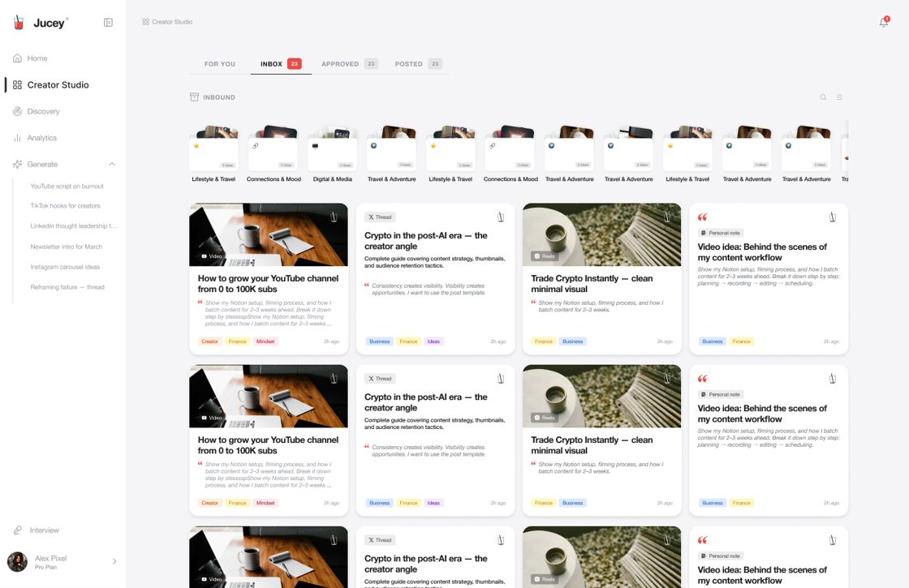Click the Reels badge on the second-row Trade Crypto card
The height and width of the screenshot is (588, 909).
pyautogui.click(x=545, y=418)
